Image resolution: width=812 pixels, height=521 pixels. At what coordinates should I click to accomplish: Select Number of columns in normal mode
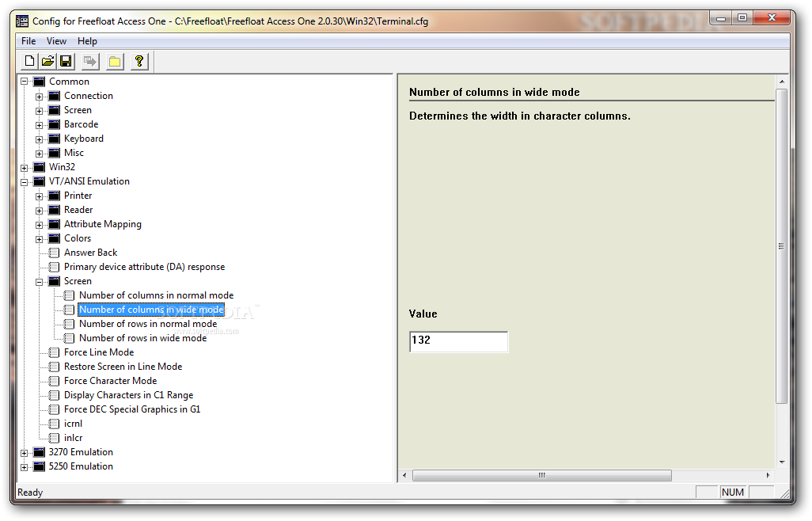pyautogui.click(x=156, y=295)
